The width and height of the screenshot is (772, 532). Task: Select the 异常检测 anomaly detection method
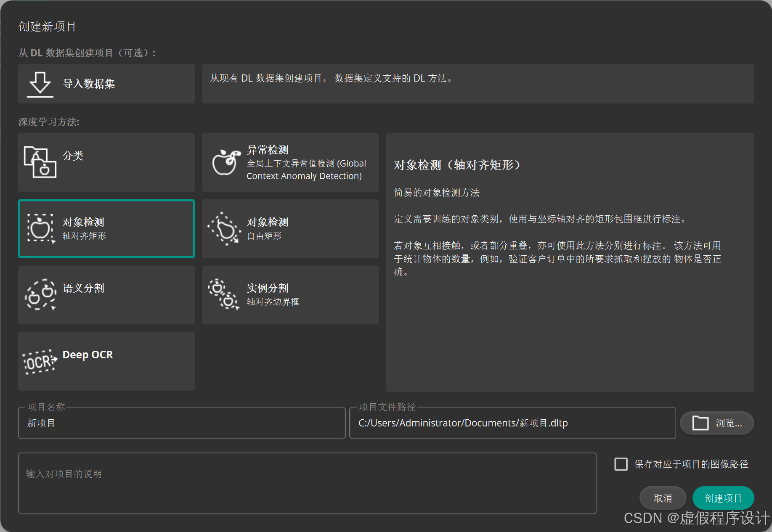point(290,162)
